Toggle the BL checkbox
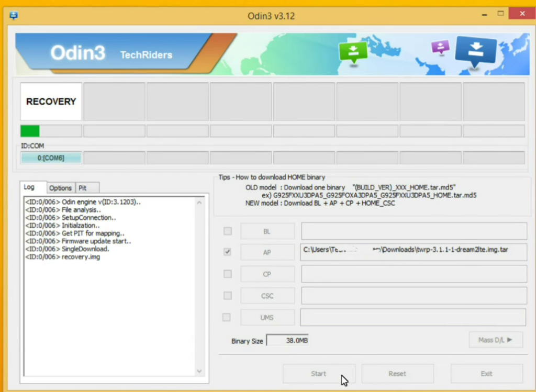Screen dimensions: 536x392 coord(227,231)
